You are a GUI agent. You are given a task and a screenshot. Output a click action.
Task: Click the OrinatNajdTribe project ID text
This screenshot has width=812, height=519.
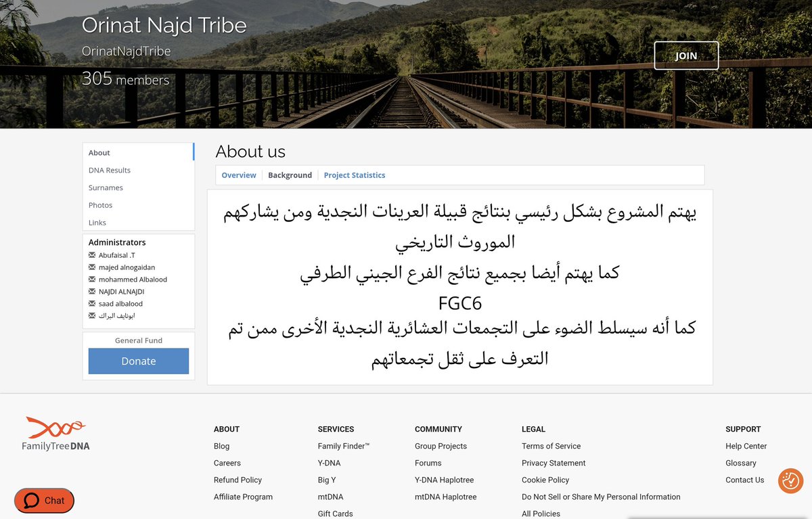click(127, 51)
